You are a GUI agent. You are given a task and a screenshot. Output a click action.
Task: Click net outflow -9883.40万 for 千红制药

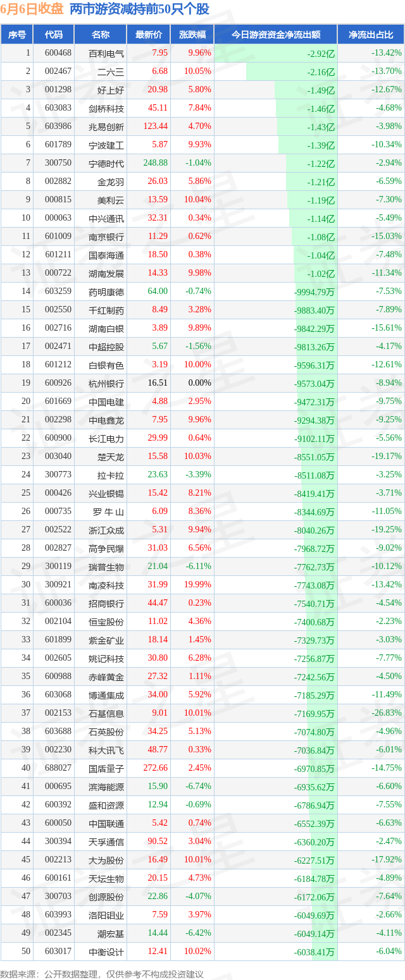tap(315, 310)
